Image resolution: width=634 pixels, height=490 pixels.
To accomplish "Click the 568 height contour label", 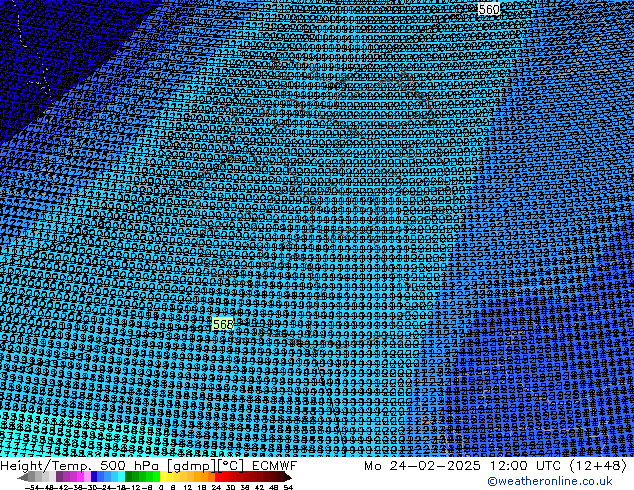I will tap(223, 324).
